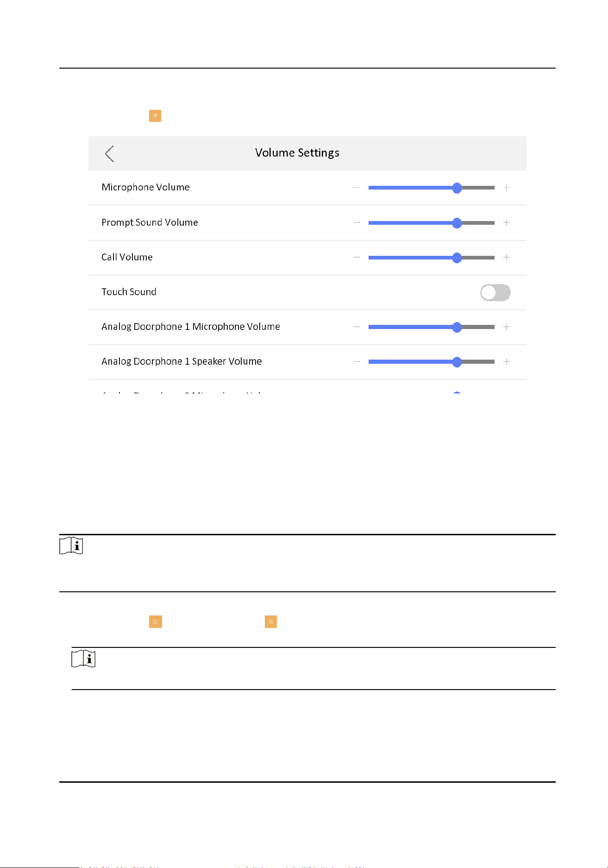The height and width of the screenshot is (868, 608).
Task: Click the orange phone icon above Volume Settings
Action: pyautogui.click(x=155, y=116)
